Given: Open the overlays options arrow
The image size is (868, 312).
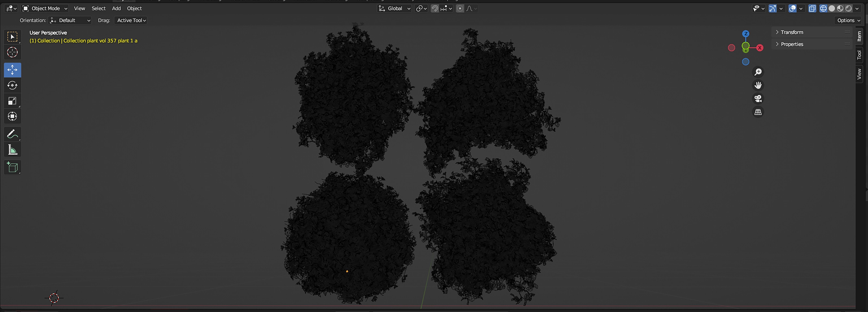Looking at the screenshot, I should coord(801,8).
